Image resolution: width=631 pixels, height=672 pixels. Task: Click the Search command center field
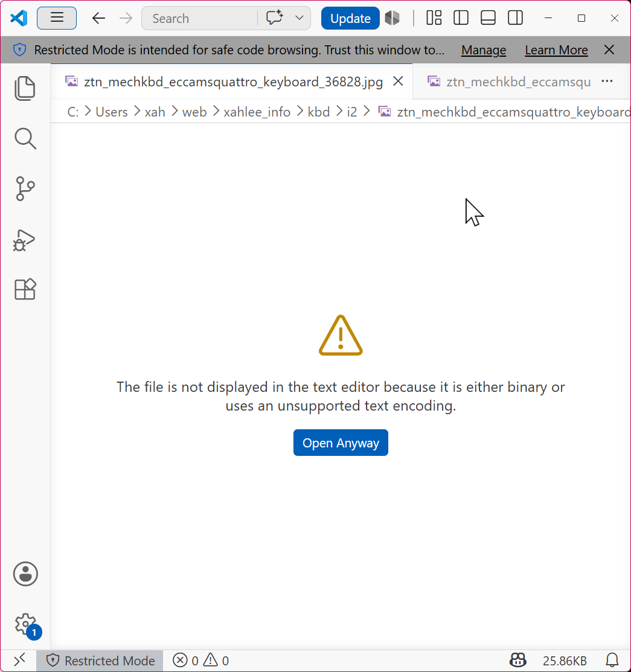[x=199, y=19]
